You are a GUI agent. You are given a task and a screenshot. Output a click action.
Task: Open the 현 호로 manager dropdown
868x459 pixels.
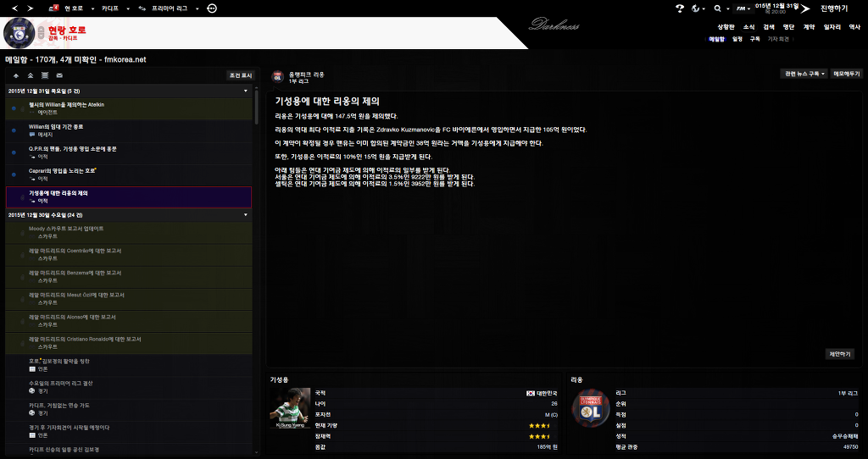(x=92, y=8)
